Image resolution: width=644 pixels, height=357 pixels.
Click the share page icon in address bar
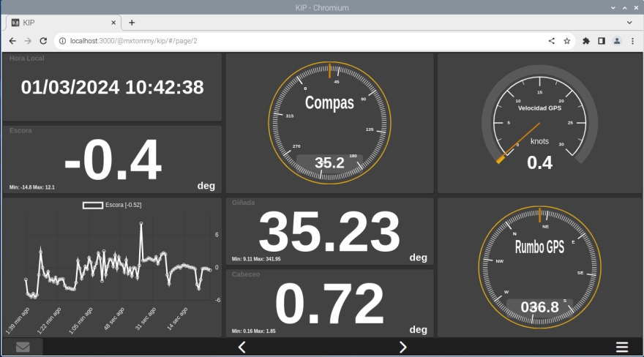551,41
